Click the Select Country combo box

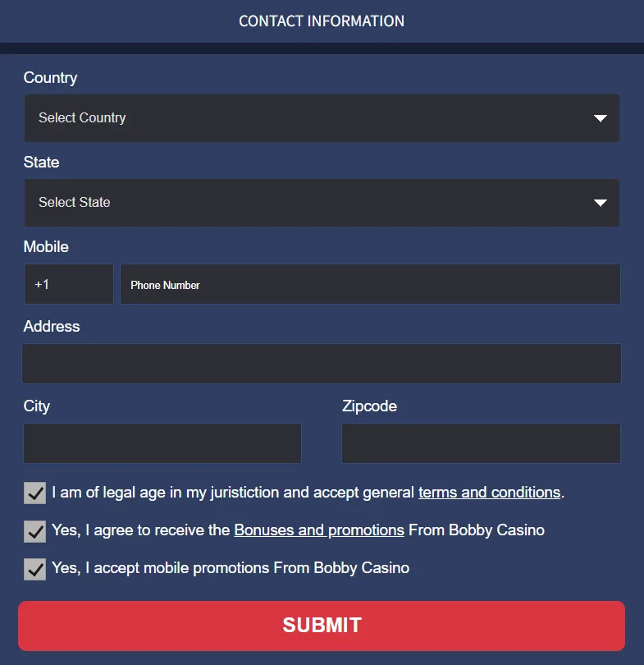pyautogui.click(x=322, y=117)
